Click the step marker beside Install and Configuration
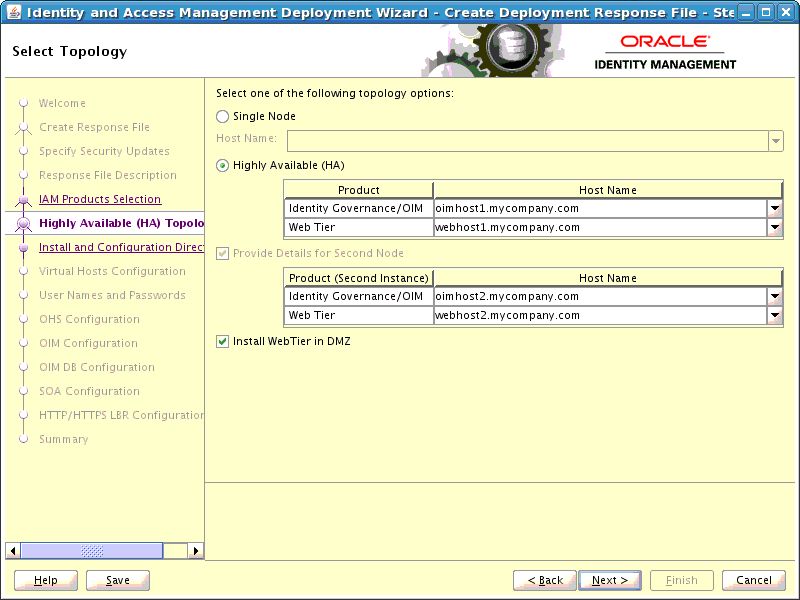Screen dimensions: 800x600 click(23, 247)
